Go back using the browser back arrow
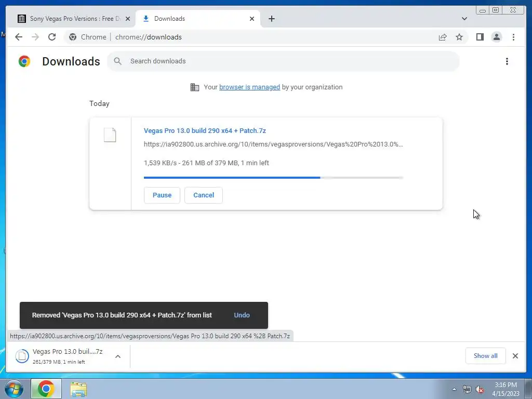The image size is (532, 399). [x=19, y=37]
